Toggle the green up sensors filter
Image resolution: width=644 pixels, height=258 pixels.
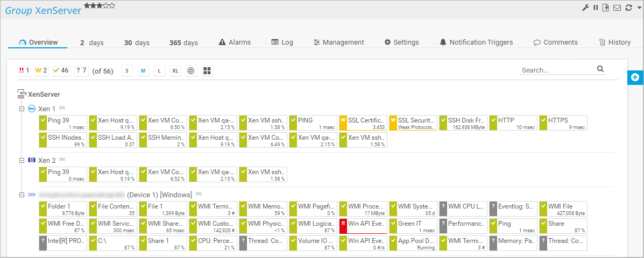(61, 70)
